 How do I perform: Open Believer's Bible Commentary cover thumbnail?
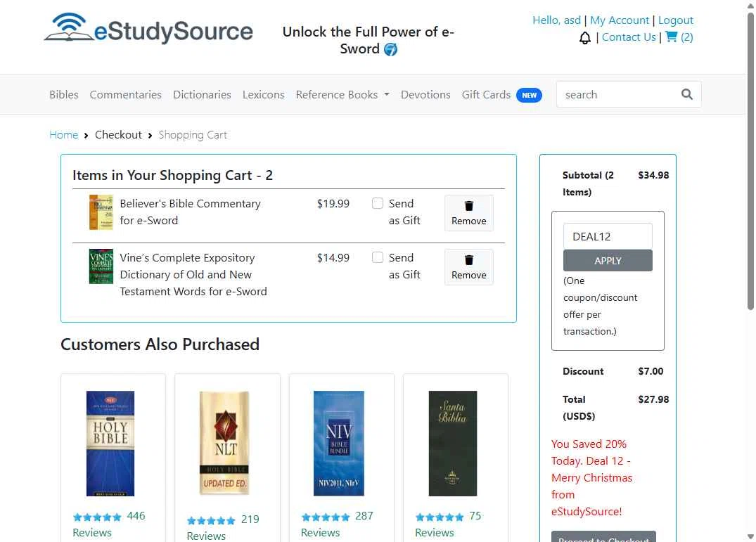(x=101, y=212)
